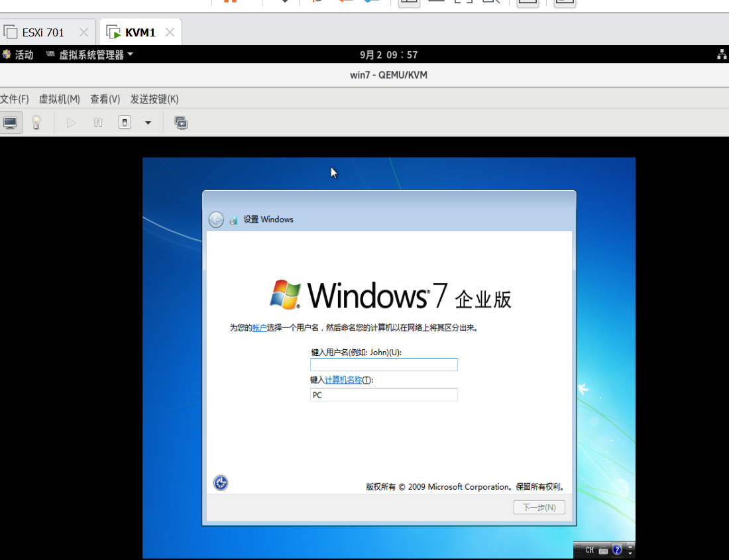This screenshot has width=729, height=560.
Task: Open the language bar keyboard icon
Action: point(604,551)
